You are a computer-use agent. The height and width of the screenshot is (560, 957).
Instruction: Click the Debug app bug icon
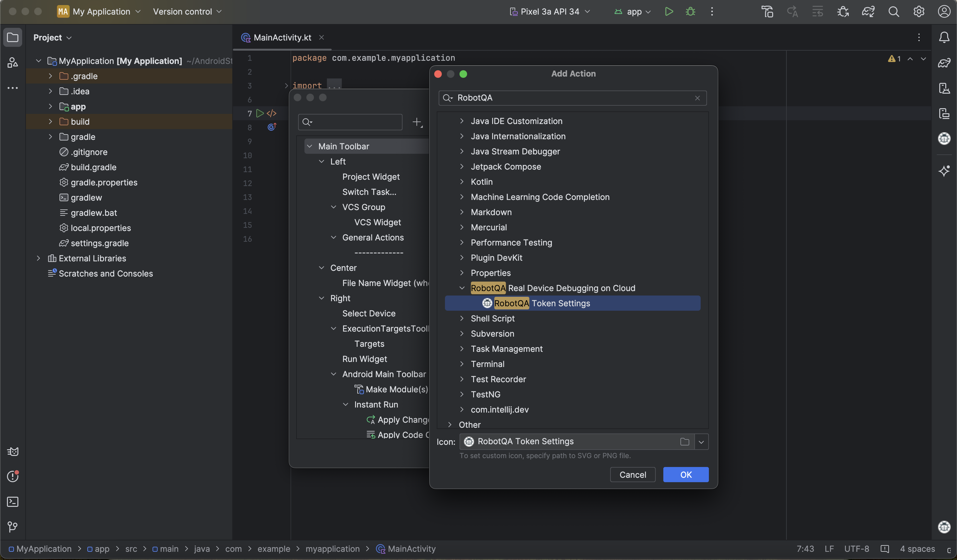tap(691, 11)
